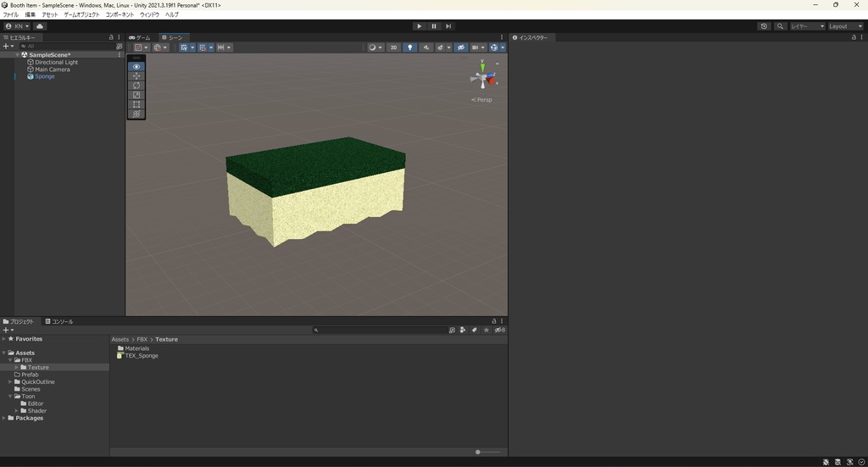Open the コンポーネント (Component) menu
The image size is (868, 467).
[120, 15]
